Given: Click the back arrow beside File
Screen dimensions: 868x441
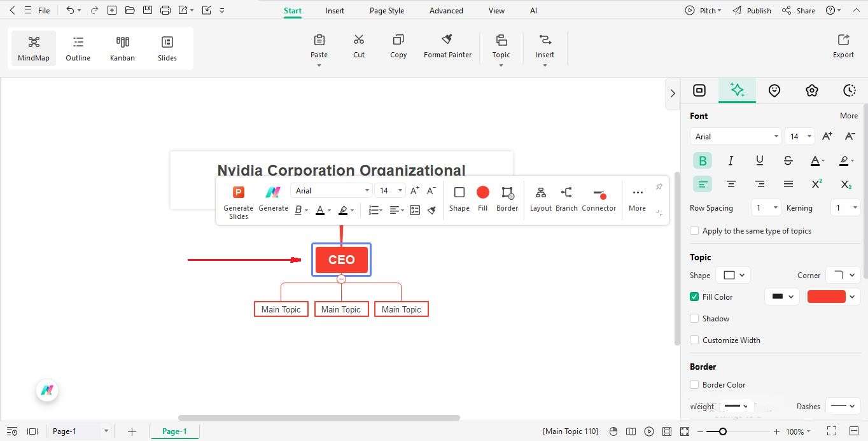Looking at the screenshot, I should click(x=11, y=10).
